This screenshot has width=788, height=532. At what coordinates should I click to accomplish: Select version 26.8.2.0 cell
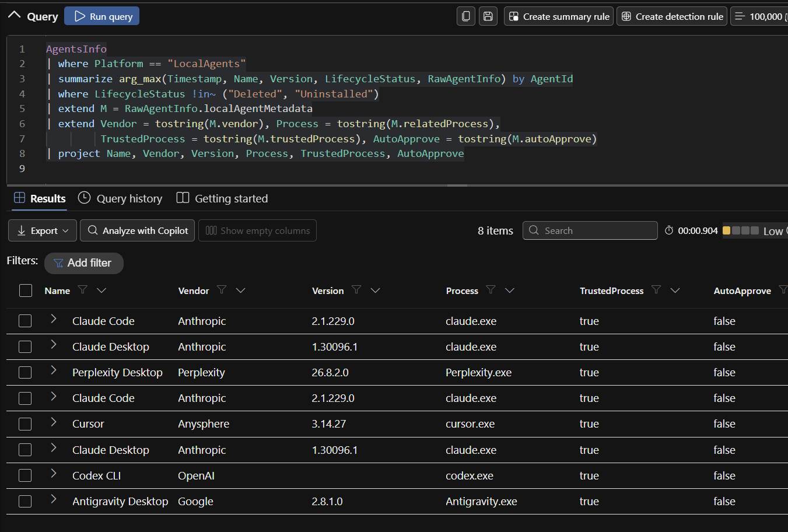coord(330,372)
